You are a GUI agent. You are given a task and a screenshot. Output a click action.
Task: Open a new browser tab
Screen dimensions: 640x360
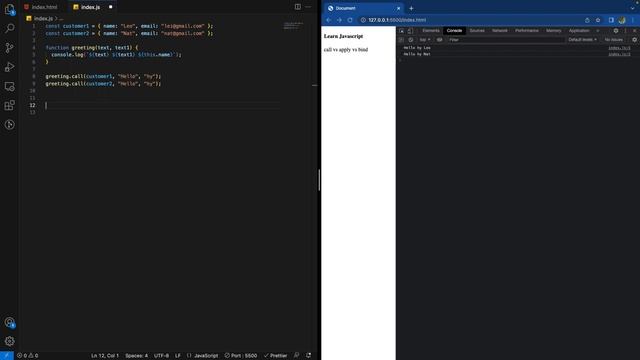(x=411, y=8)
